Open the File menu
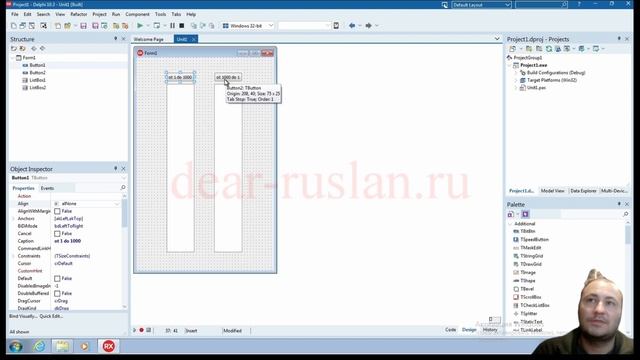Image resolution: width=640 pixels, height=360 pixels. 15,14
